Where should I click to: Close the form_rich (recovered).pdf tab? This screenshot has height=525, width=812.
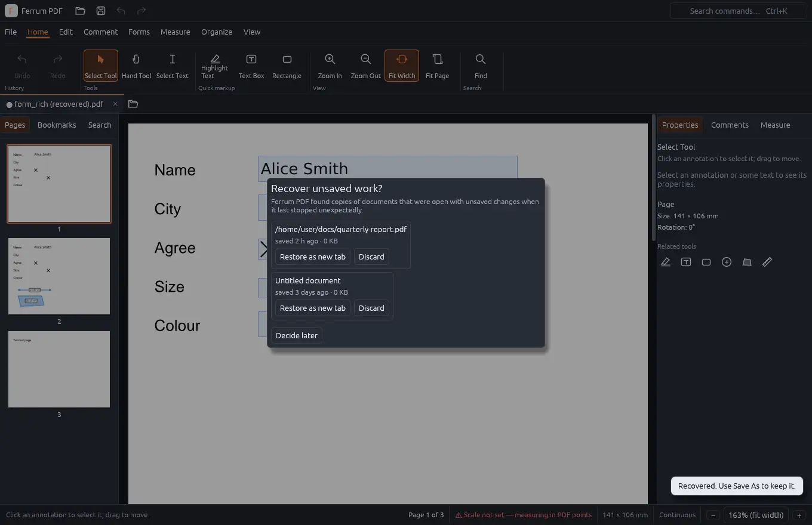coord(115,104)
